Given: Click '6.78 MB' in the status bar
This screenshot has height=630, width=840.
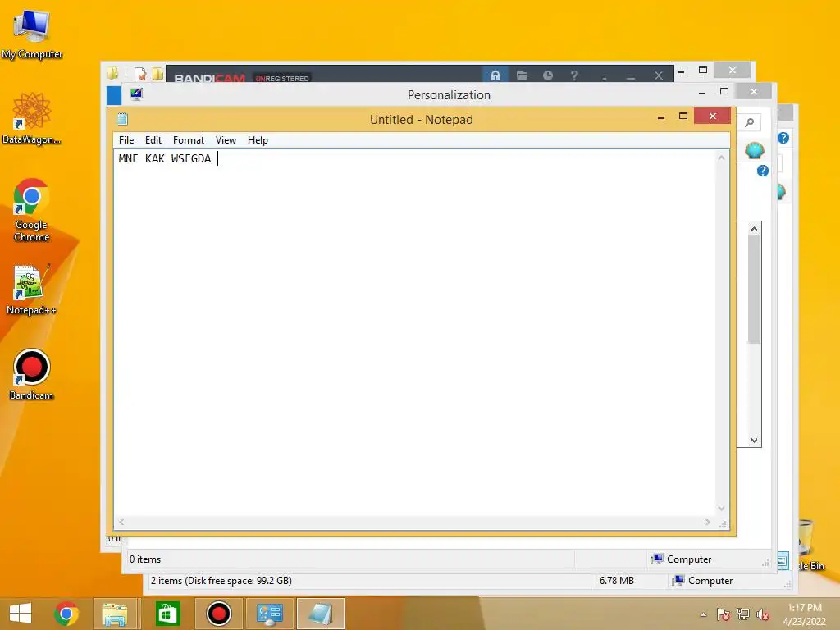Looking at the screenshot, I should point(617,581).
